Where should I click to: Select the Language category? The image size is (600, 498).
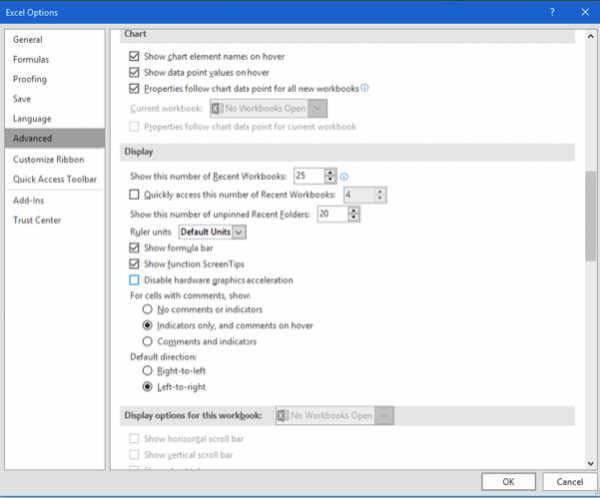point(55,119)
